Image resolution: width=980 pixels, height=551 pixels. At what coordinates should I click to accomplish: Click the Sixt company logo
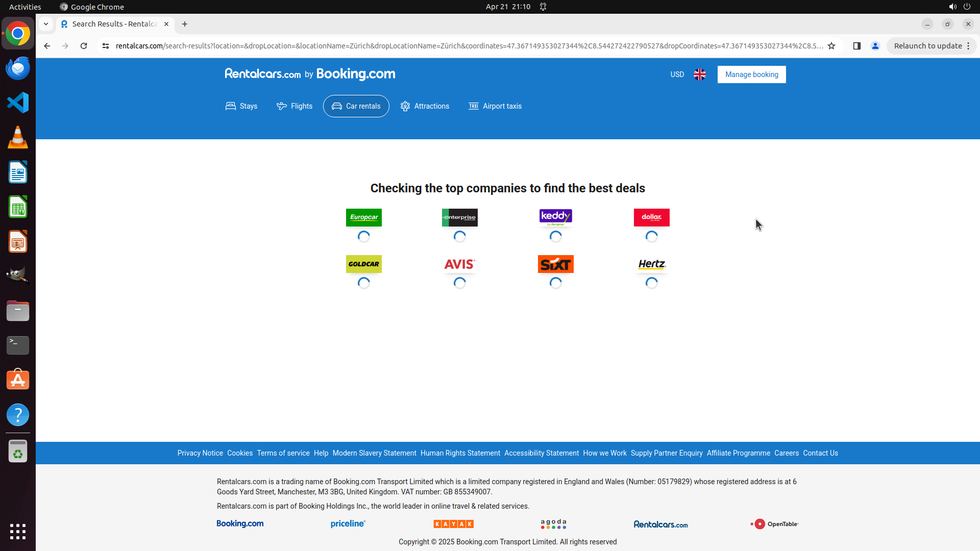pyautogui.click(x=555, y=264)
